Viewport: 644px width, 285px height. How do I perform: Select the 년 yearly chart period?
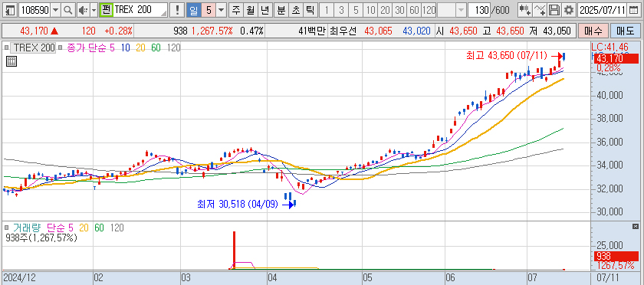[x=264, y=10]
